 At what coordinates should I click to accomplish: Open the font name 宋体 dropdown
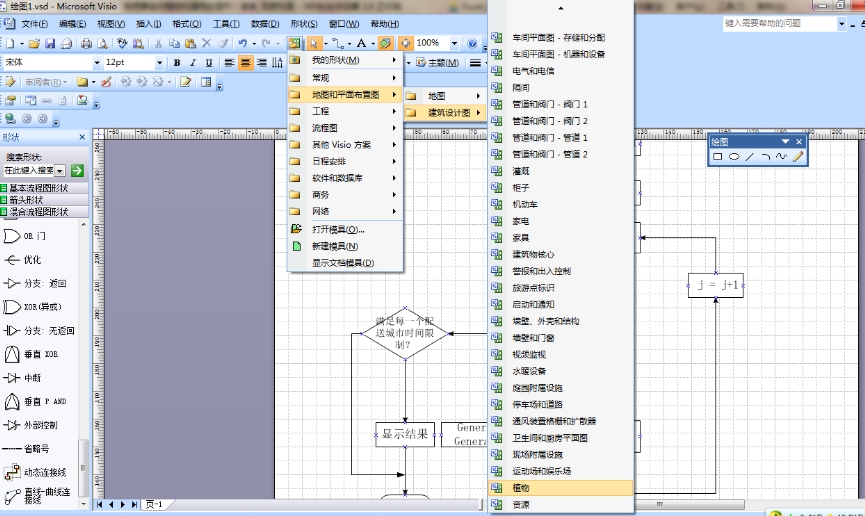point(95,63)
